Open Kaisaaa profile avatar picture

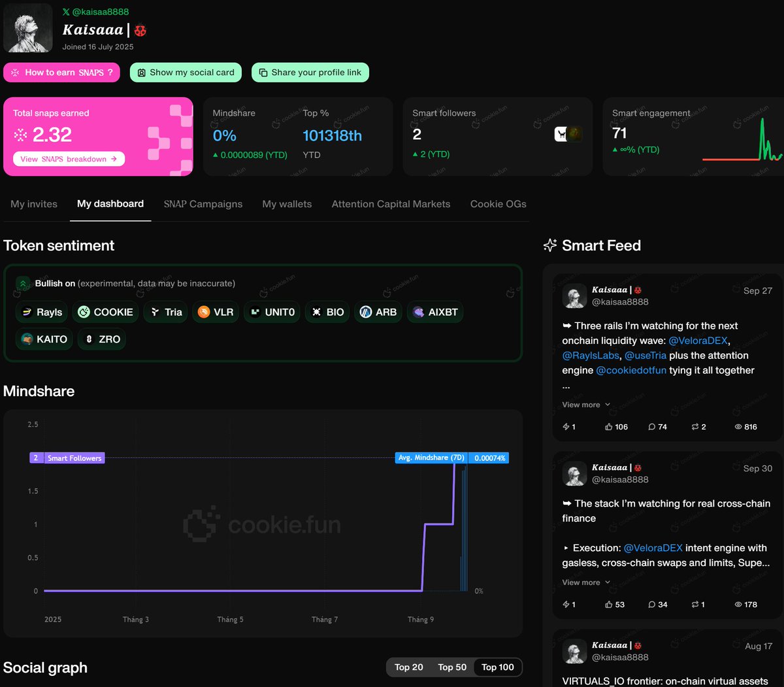point(28,28)
